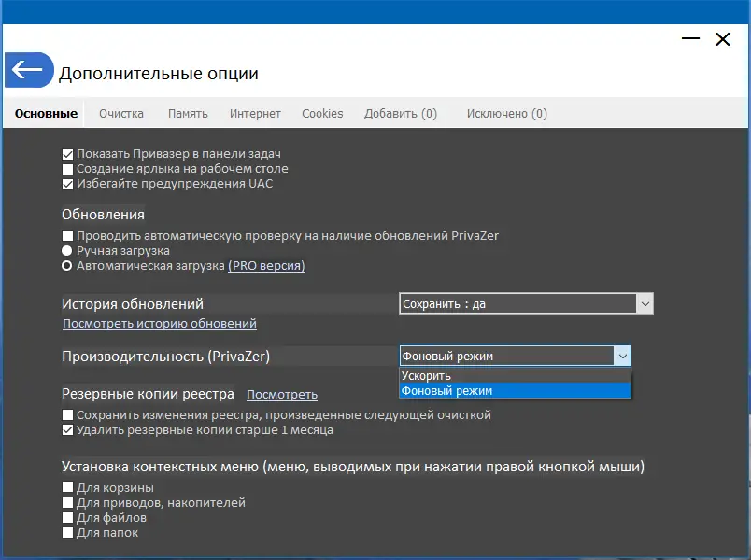Select Ручная загрузка radio button
The width and height of the screenshot is (751, 560).
pos(67,250)
